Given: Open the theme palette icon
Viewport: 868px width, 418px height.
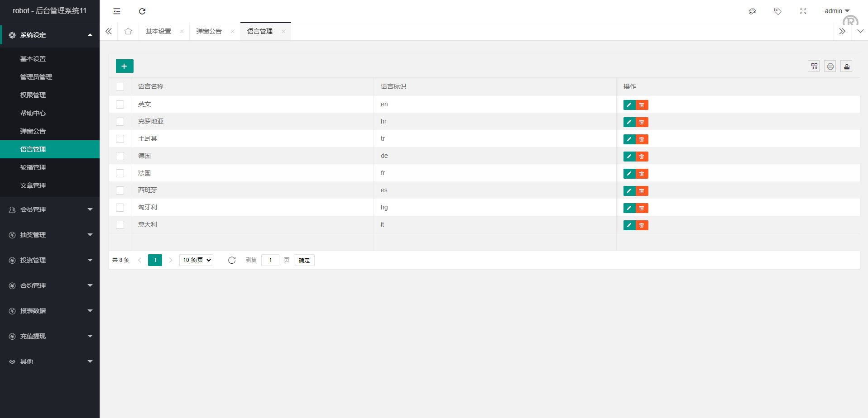Looking at the screenshot, I should coord(753,11).
